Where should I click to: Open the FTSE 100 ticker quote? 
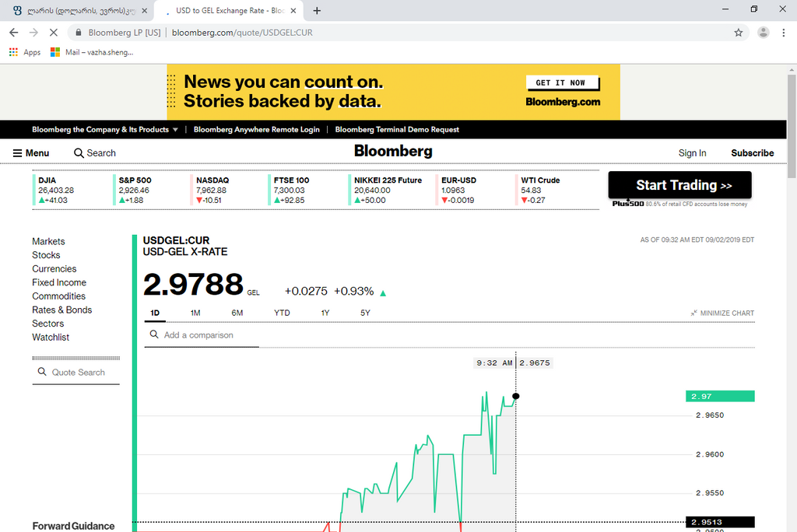click(x=290, y=190)
